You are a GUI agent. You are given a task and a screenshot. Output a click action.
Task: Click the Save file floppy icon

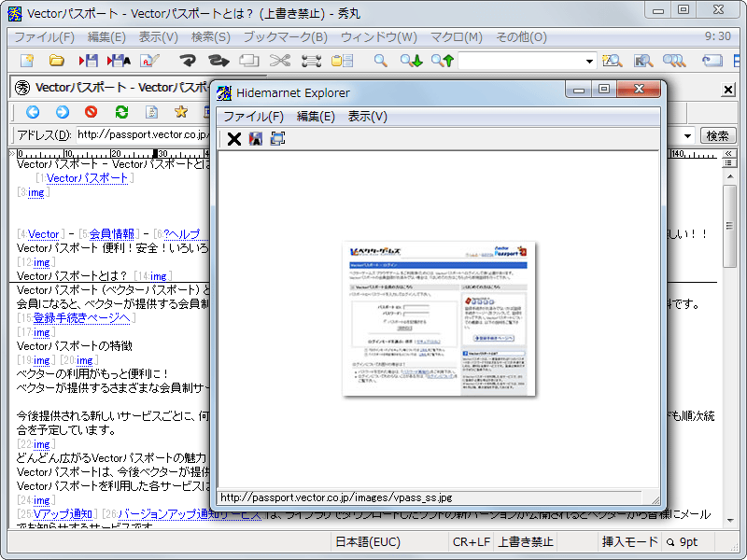(88, 61)
